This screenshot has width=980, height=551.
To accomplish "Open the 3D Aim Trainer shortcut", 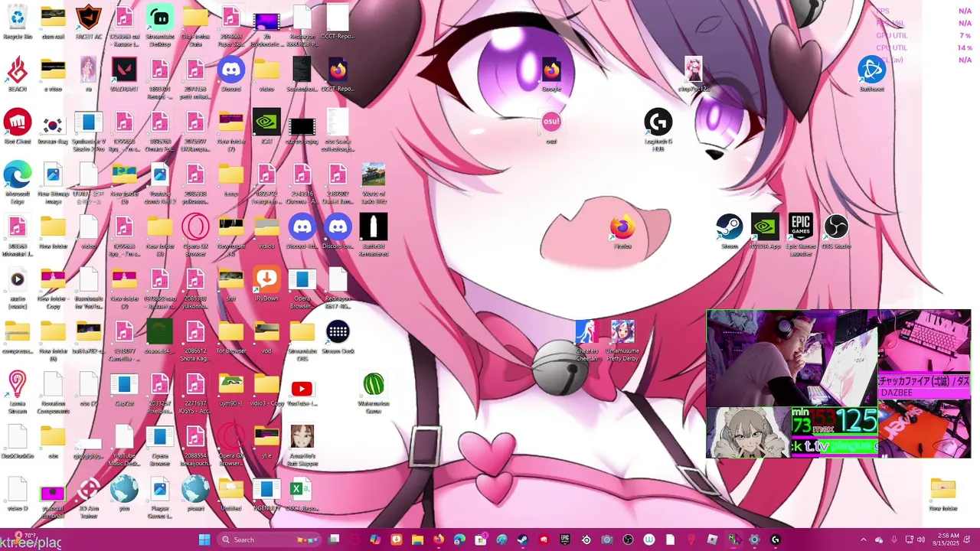I will click(x=89, y=497).
